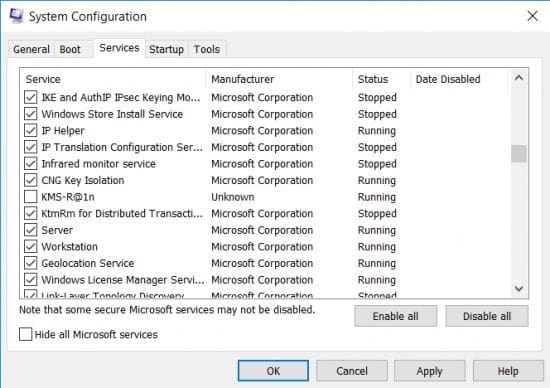Sort by the Manufacturer column header
This screenshot has width=550, height=388.
click(279, 79)
